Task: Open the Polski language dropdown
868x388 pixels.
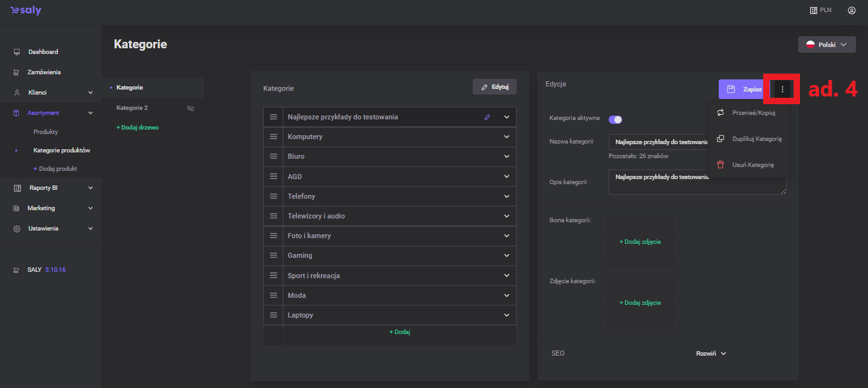Action: pyautogui.click(x=826, y=45)
